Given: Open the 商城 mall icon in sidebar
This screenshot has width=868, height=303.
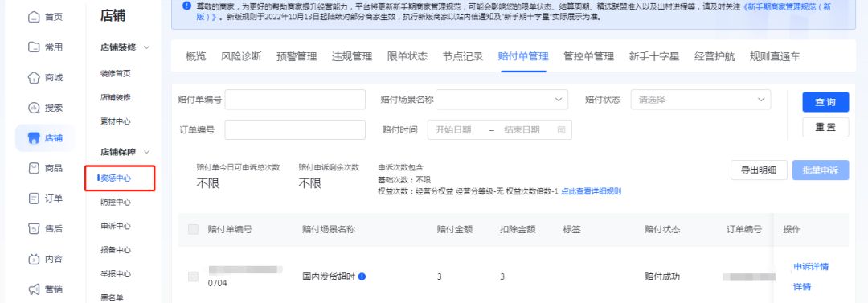Looking at the screenshot, I should [x=34, y=77].
